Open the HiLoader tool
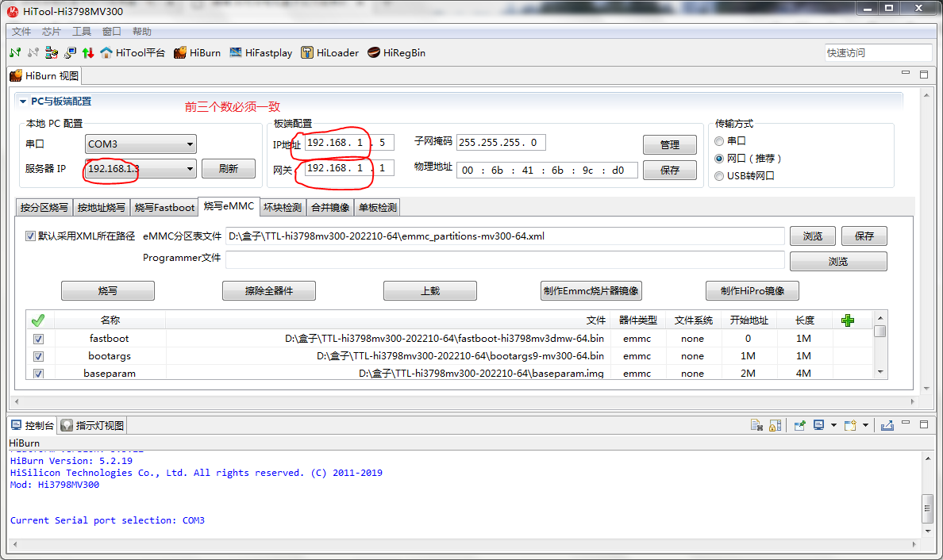 click(329, 53)
